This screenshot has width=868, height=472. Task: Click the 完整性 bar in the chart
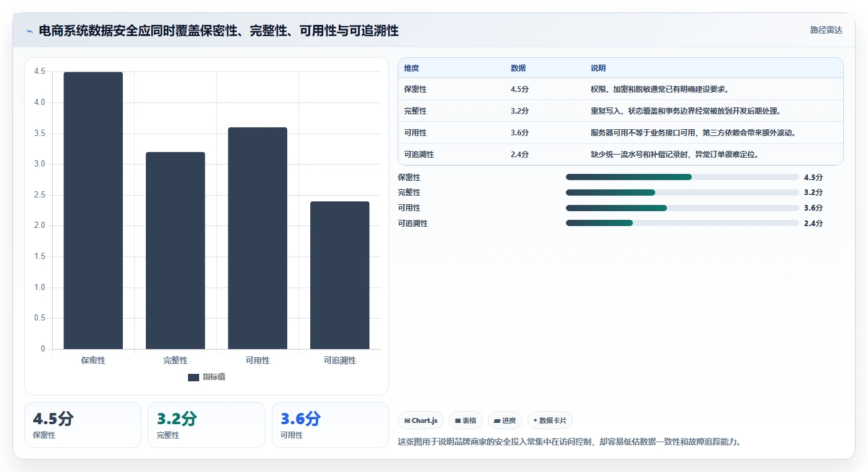pyautogui.click(x=176, y=251)
